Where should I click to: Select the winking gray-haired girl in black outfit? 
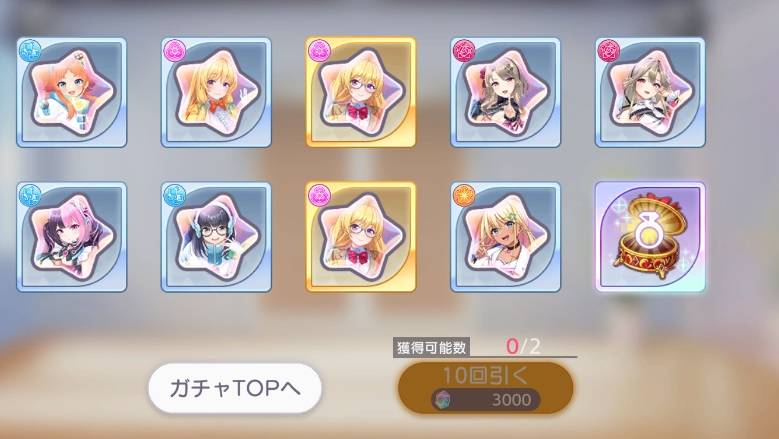click(505, 92)
